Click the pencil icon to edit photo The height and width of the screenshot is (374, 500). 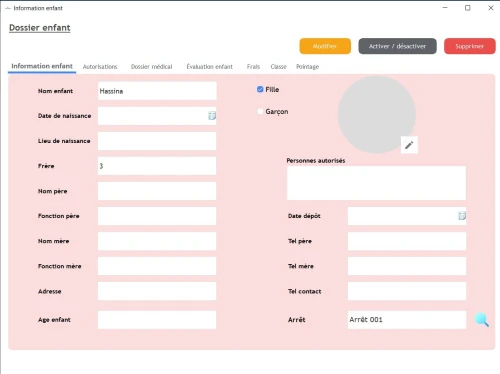point(409,145)
